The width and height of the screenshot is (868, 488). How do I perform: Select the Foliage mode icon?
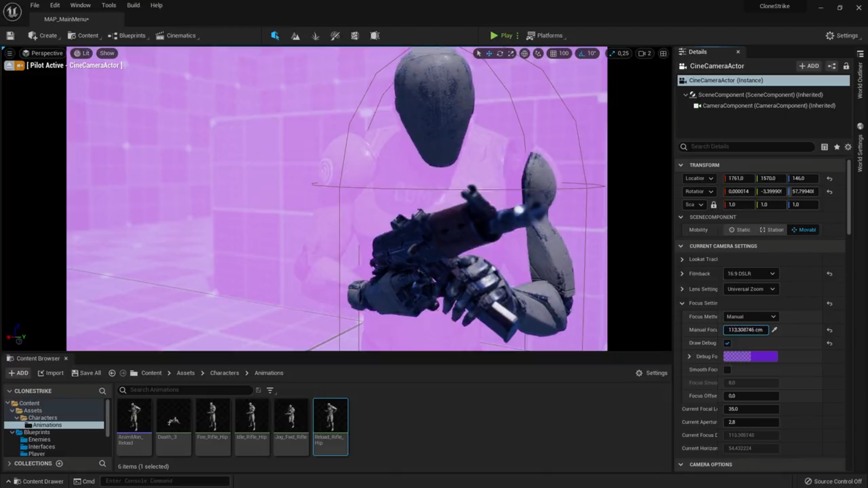coord(315,36)
